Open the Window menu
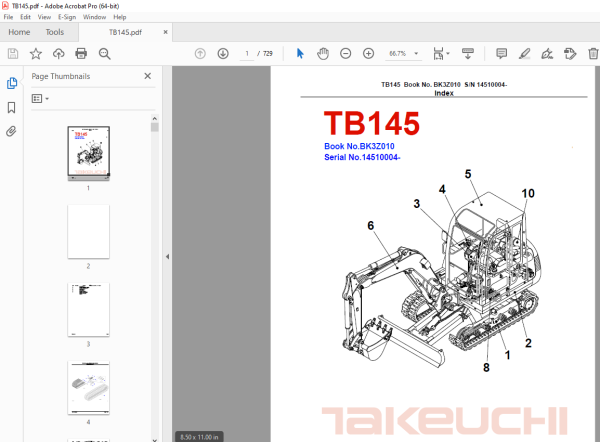This screenshot has height=442, width=600. [x=95, y=17]
